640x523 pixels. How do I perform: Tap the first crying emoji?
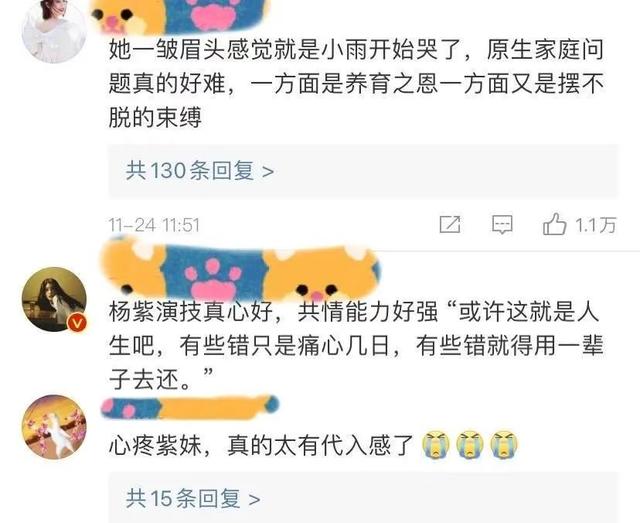coord(436,445)
